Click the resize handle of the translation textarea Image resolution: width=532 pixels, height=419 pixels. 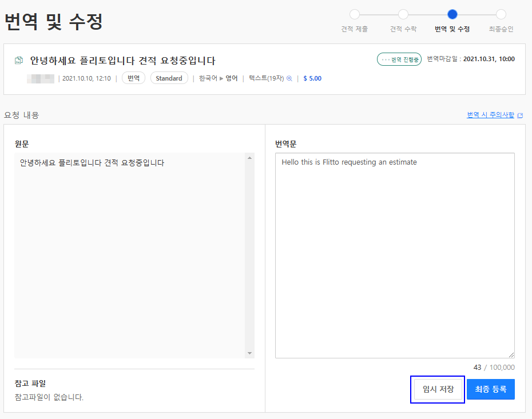(x=511, y=354)
